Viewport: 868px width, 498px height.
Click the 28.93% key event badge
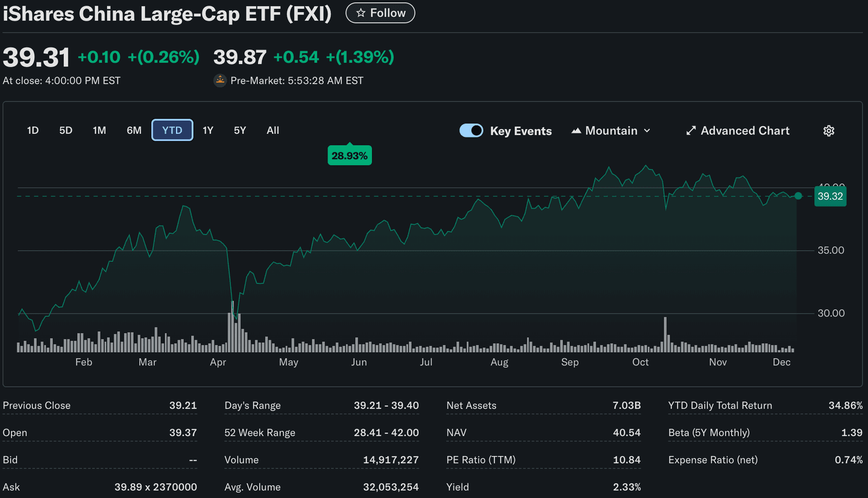click(350, 155)
